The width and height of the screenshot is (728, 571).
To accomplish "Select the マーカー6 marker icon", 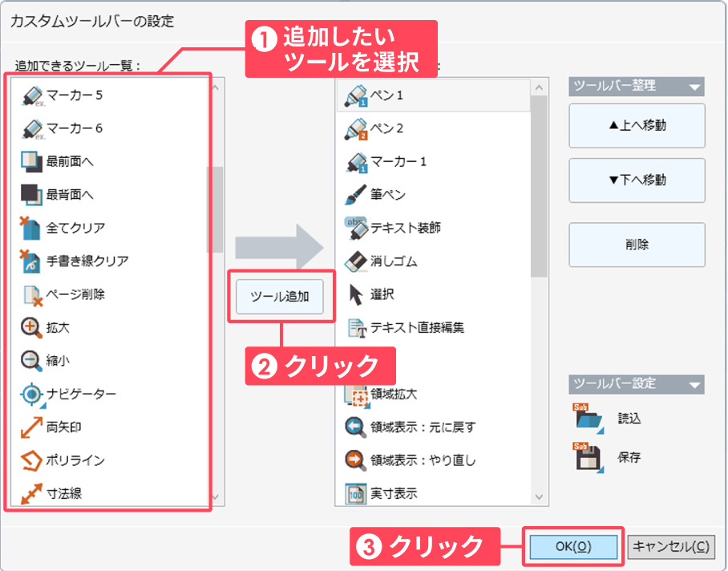I will click(x=32, y=128).
